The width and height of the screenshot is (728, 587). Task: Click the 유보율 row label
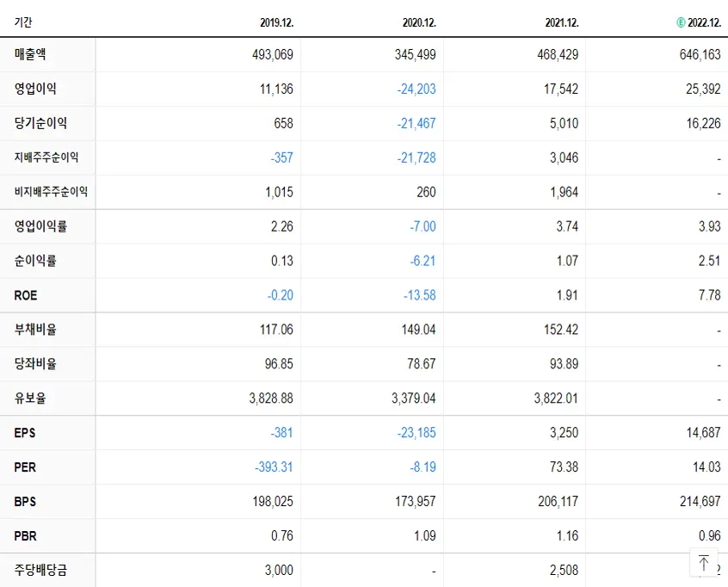click(30, 398)
